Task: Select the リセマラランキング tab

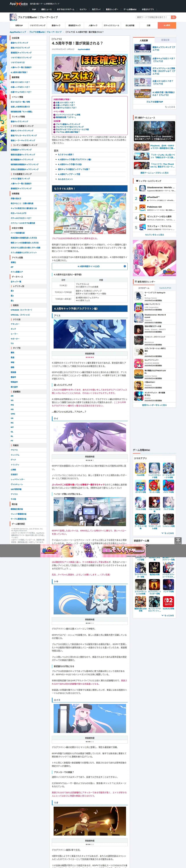Action: click(x=38, y=25)
